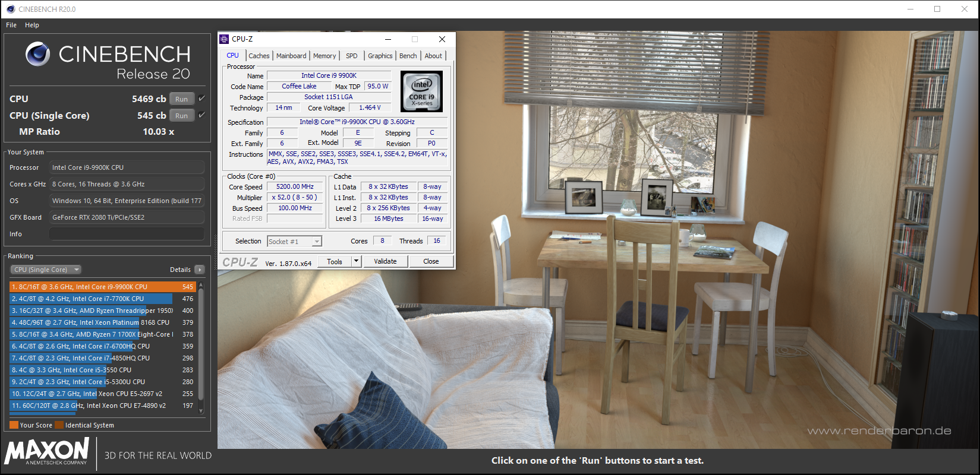This screenshot has width=980, height=475.
Task: Toggle the CPU test checkbox
Action: point(202,99)
